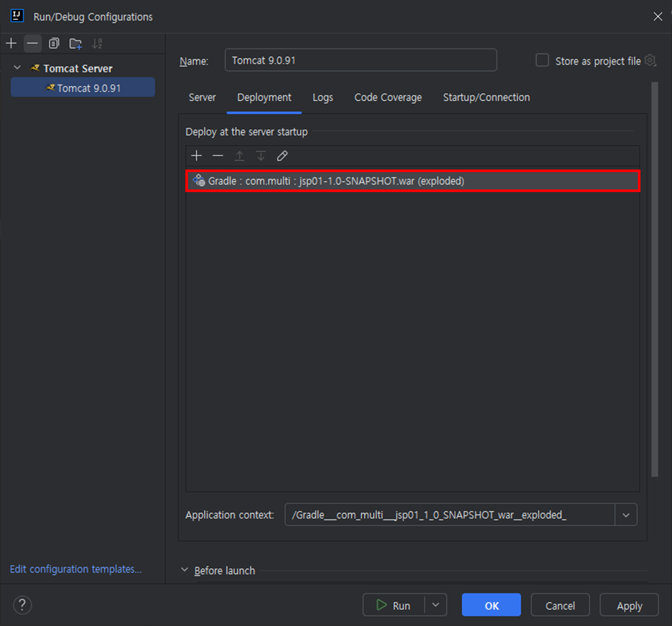Sort configurations alphabetically
Image resolution: width=672 pixels, height=626 pixels.
click(97, 44)
